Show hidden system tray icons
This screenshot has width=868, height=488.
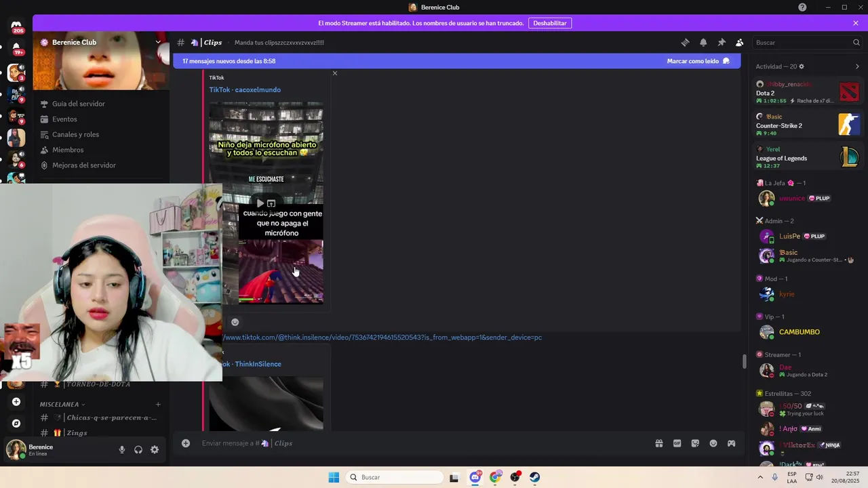click(x=760, y=477)
